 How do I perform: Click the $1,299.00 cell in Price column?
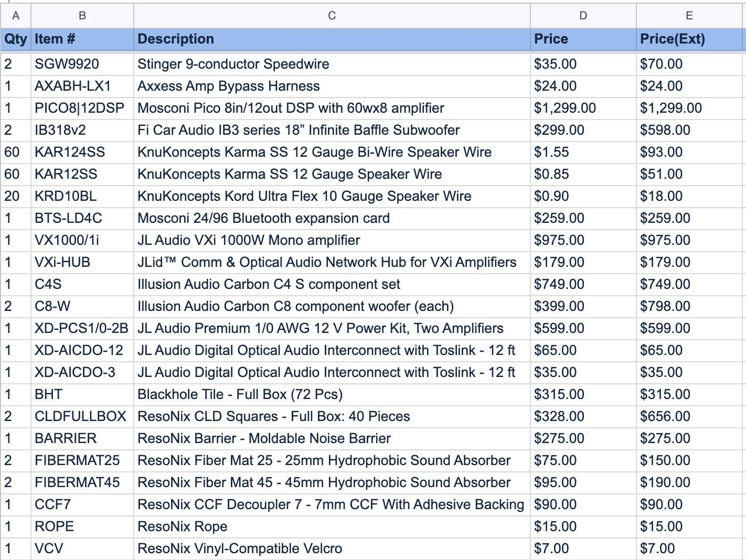click(x=583, y=108)
